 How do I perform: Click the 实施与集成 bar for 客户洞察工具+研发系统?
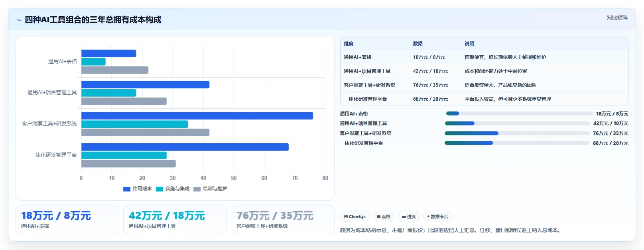(x=135, y=124)
